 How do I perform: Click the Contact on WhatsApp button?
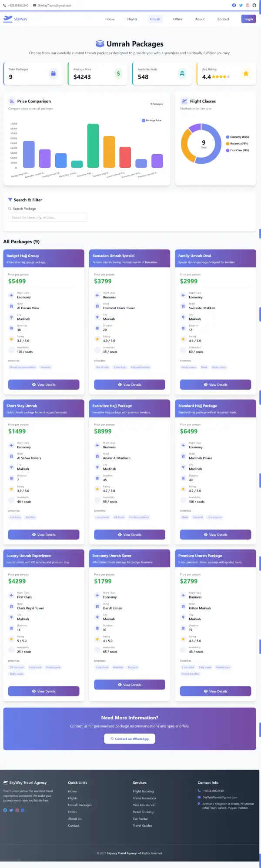130,739
